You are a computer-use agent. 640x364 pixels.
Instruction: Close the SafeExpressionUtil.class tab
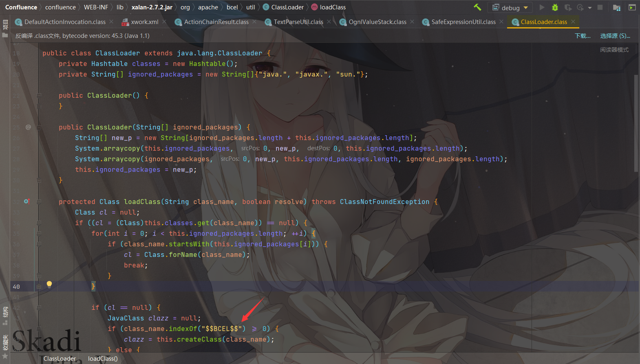[x=501, y=22]
